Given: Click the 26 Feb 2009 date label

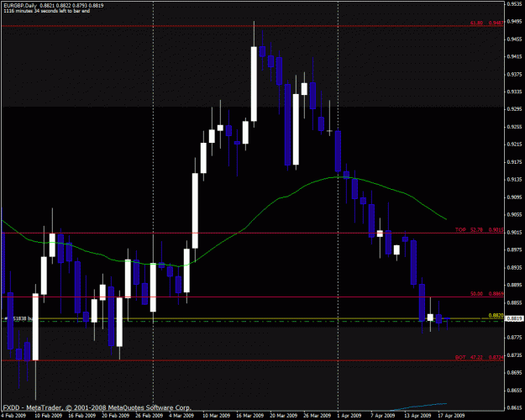Looking at the screenshot, I should [x=149, y=416].
